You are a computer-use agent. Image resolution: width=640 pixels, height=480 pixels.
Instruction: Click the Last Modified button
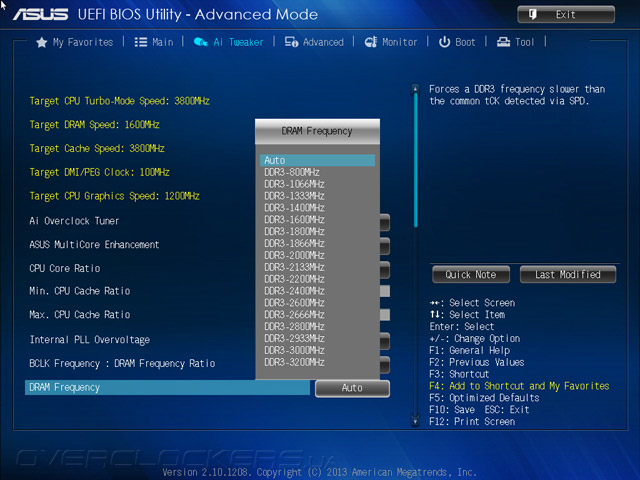[x=568, y=275]
